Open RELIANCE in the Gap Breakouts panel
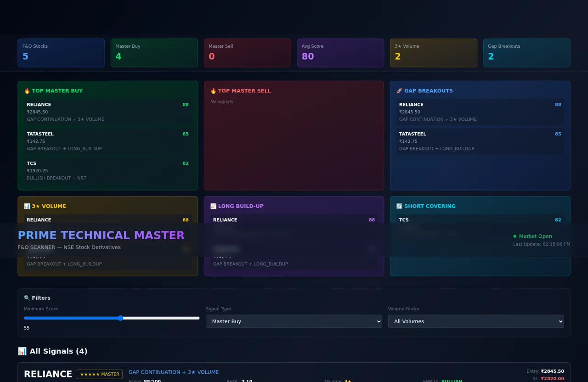588x382 pixels. tap(480, 112)
